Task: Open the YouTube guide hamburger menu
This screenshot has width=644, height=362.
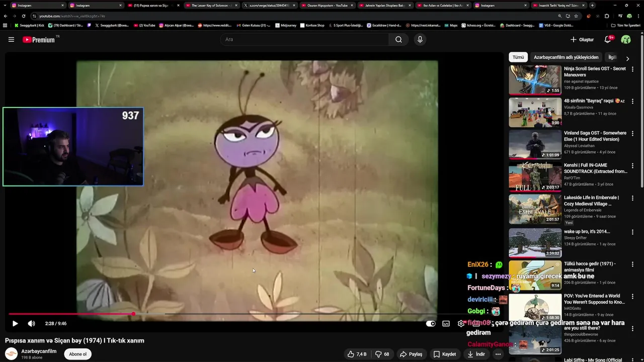Action: click(11, 39)
